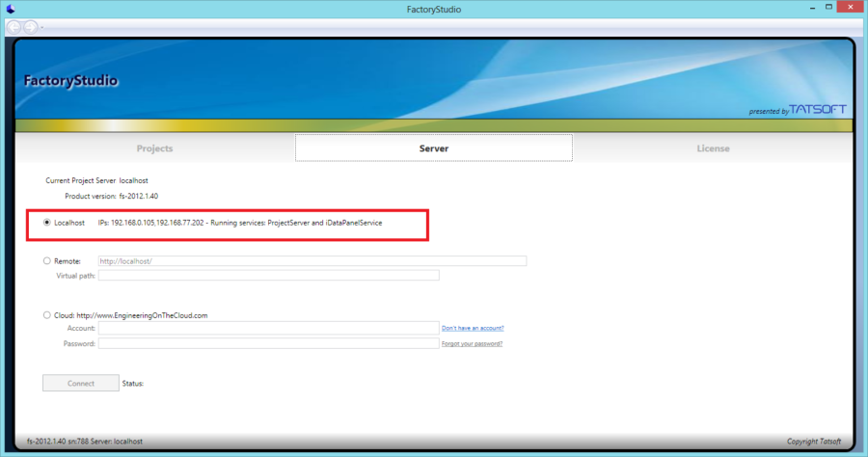
Task: Select the Server tab
Action: (433, 148)
